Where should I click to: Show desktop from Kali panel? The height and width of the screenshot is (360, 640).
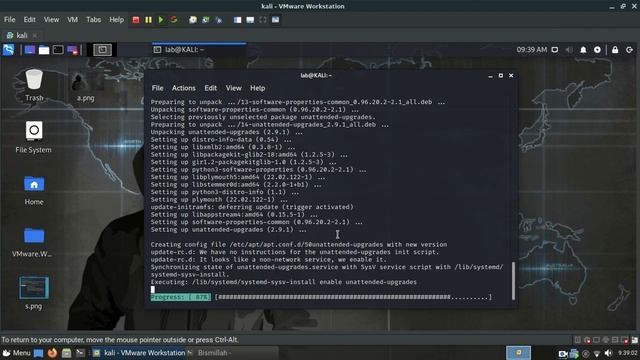pyautogui.click(x=30, y=50)
